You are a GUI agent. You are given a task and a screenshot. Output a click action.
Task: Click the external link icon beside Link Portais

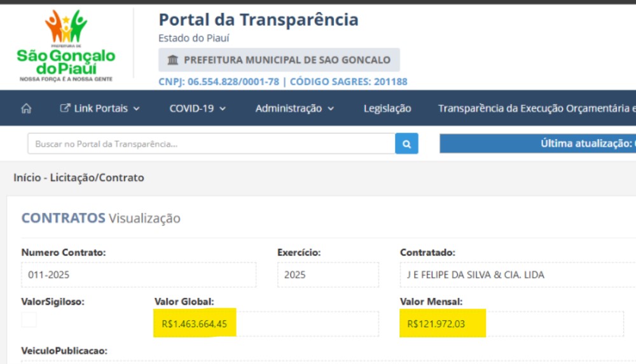(x=65, y=108)
